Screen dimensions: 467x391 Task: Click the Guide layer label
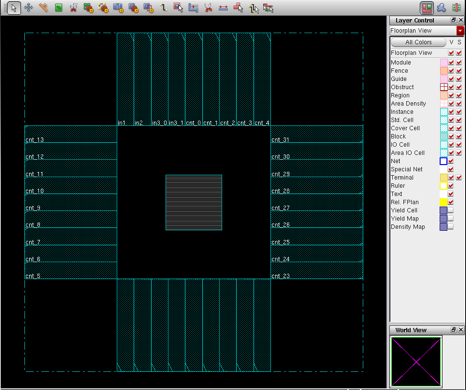(x=399, y=79)
